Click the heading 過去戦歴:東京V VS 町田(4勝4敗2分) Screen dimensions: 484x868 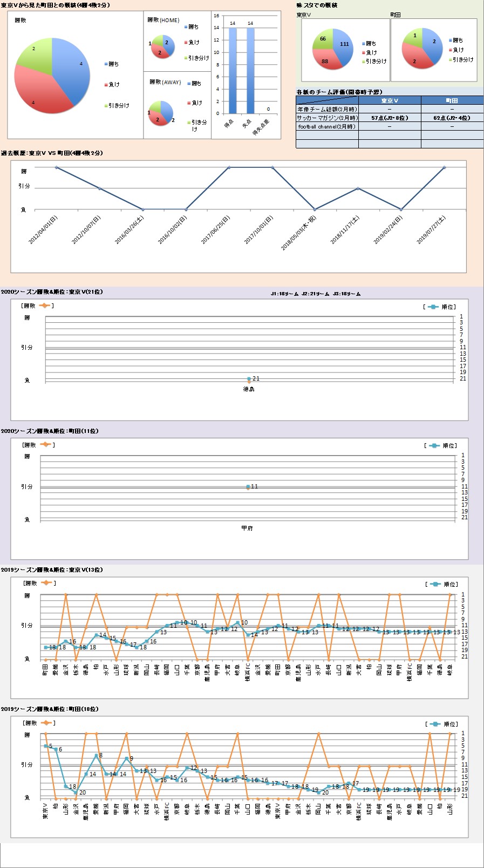click(52, 153)
